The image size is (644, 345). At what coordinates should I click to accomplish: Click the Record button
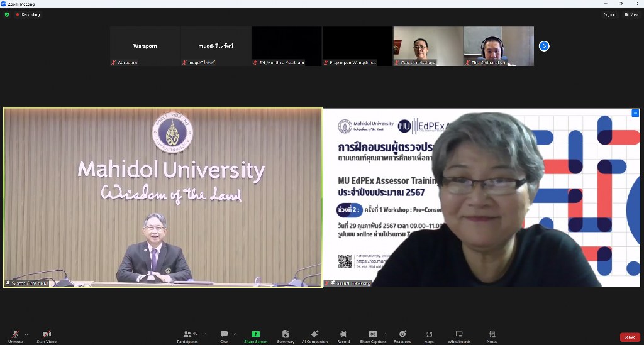[344, 336]
